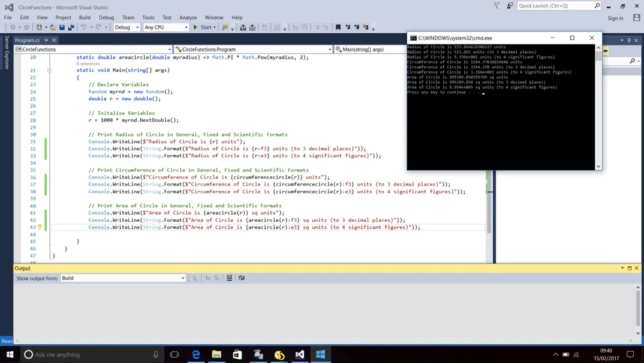Screen dimensions: 644x363
Task: Click Sign in link
Action: 615,18
